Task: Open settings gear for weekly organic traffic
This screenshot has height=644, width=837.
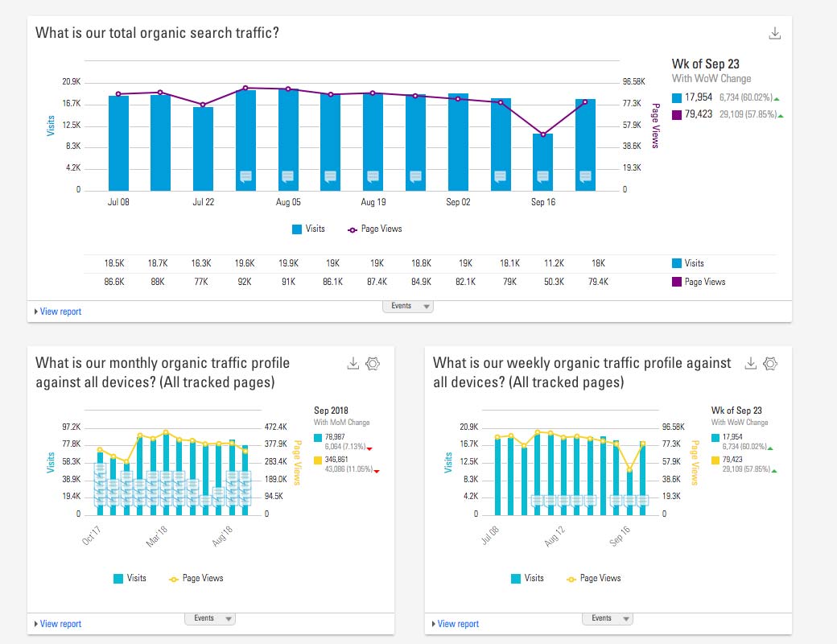Action: 770,364
